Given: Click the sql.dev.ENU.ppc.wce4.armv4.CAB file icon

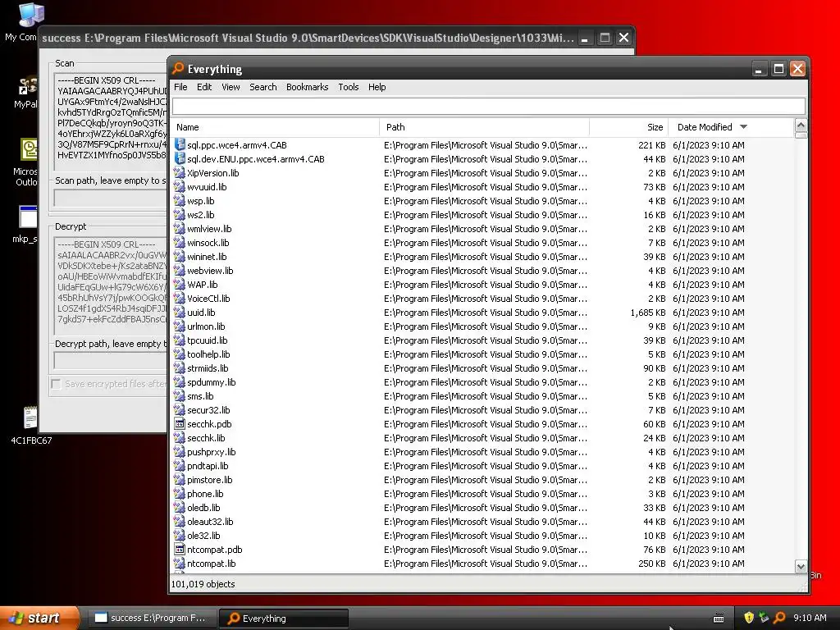Looking at the screenshot, I should tap(180, 158).
